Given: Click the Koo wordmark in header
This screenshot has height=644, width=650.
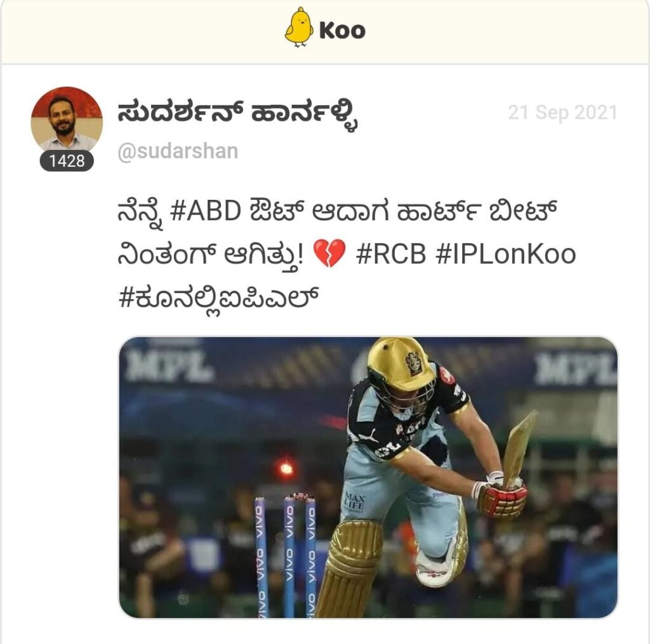Looking at the screenshot, I should (x=342, y=30).
